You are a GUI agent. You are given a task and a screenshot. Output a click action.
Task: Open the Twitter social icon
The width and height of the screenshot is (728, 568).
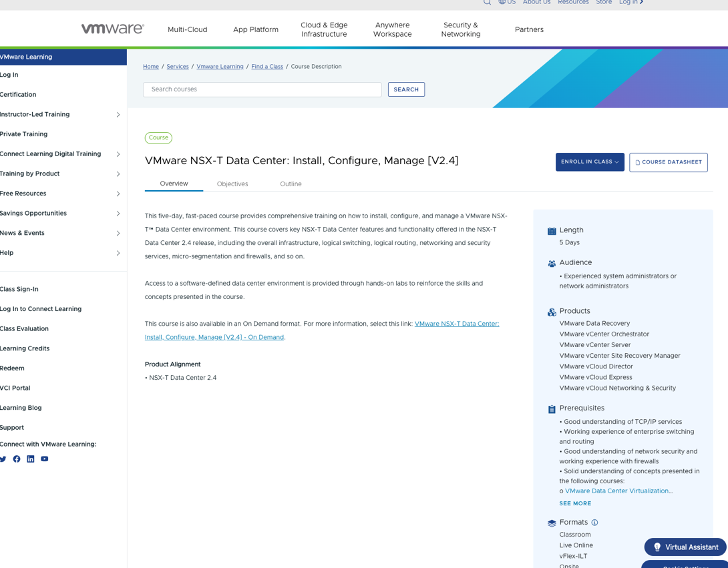pyautogui.click(x=3, y=459)
